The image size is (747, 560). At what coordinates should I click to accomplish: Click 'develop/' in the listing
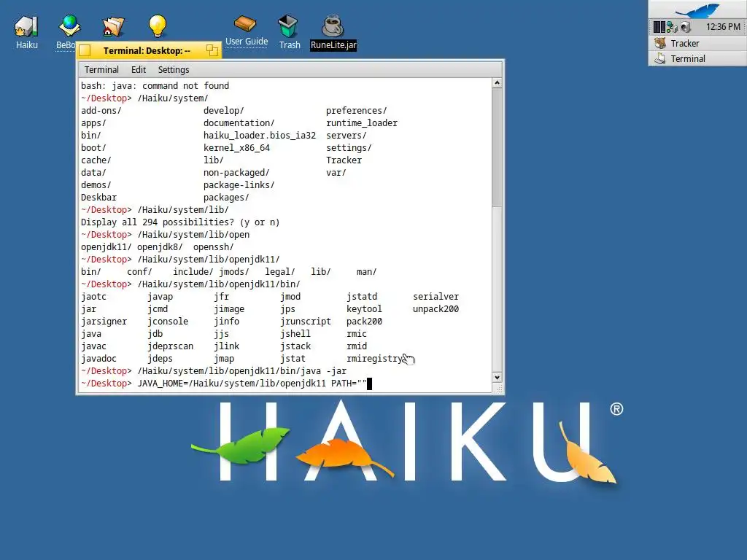(224, 111)
